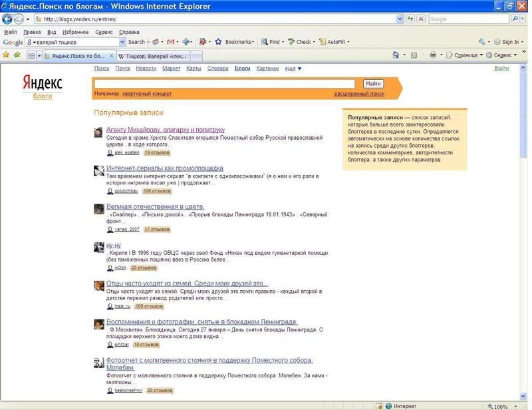
Task: Click the '106 отзывов' comments badge
Action: (157, 191)
